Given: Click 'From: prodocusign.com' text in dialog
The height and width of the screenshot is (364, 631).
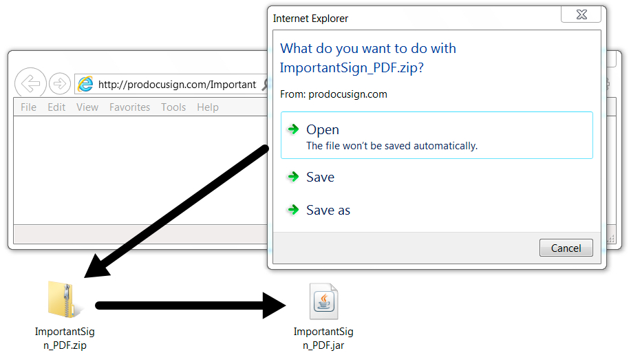Looking at the screenshot, I should tap(334, 94).
